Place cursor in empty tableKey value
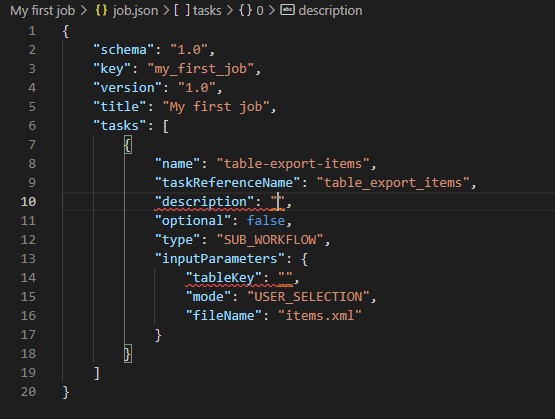Image resolution: width=555 pixels, height=419 pixels. pos(286,278)
